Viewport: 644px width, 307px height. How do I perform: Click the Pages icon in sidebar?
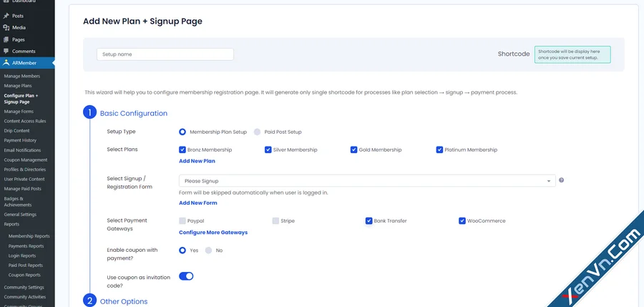click(x=6, y=40)
